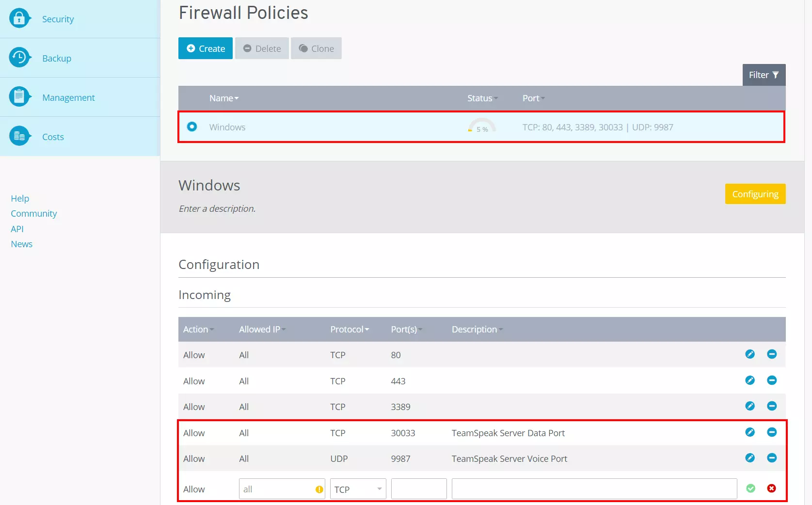Click the Management clipboard icon

pyautogui.click(x=19, y=97)
